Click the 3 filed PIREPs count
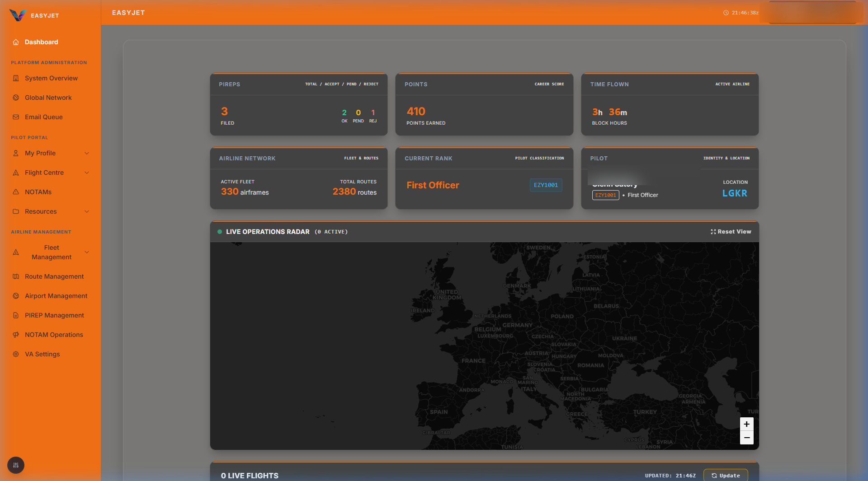 coord(224,112)
